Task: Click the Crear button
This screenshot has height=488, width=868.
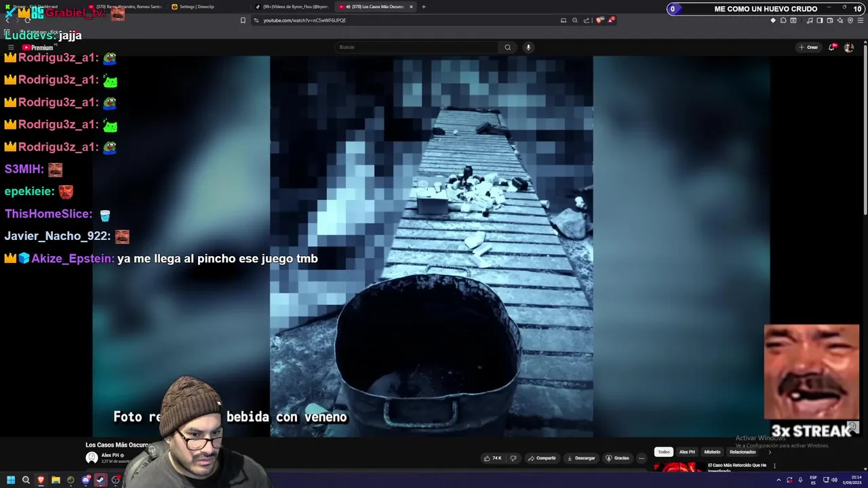Action: coord(808,47)
